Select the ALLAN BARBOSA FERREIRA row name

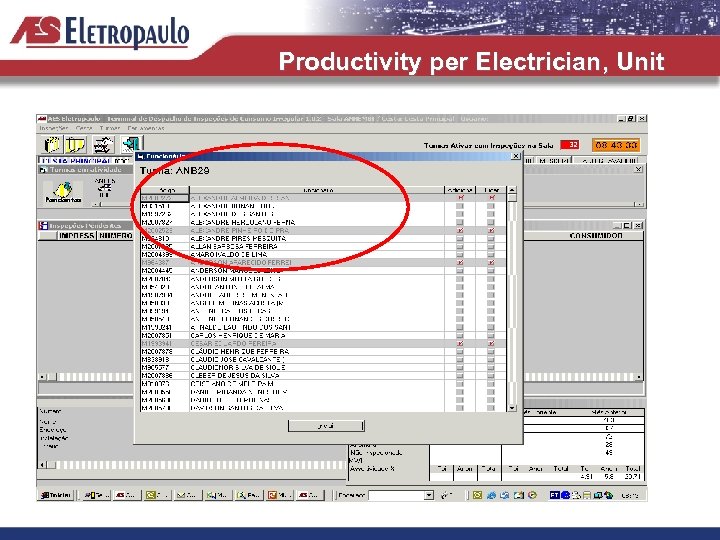234,246
